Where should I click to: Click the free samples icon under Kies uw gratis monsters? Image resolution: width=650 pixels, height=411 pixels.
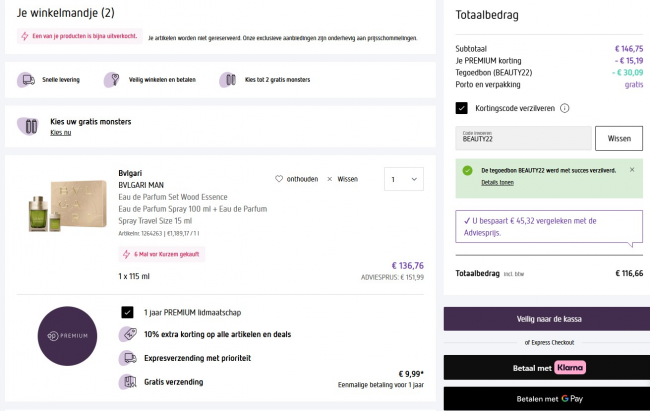click(29, 126)
